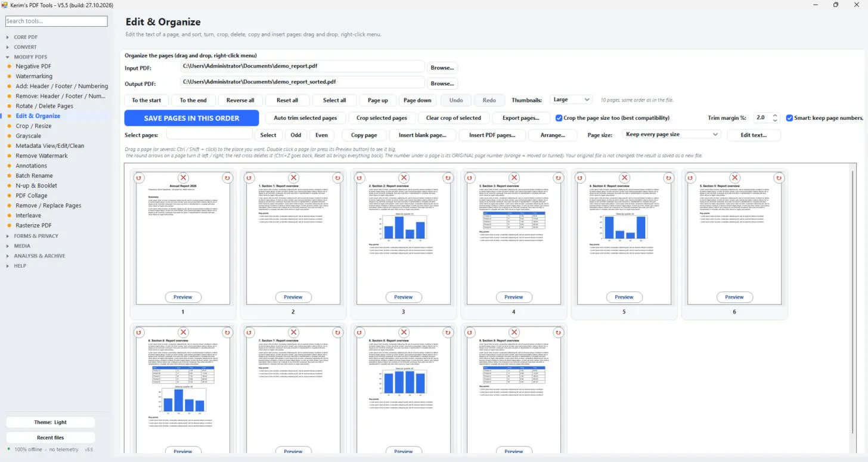Rotate page 1 to the left

(139, 178)
